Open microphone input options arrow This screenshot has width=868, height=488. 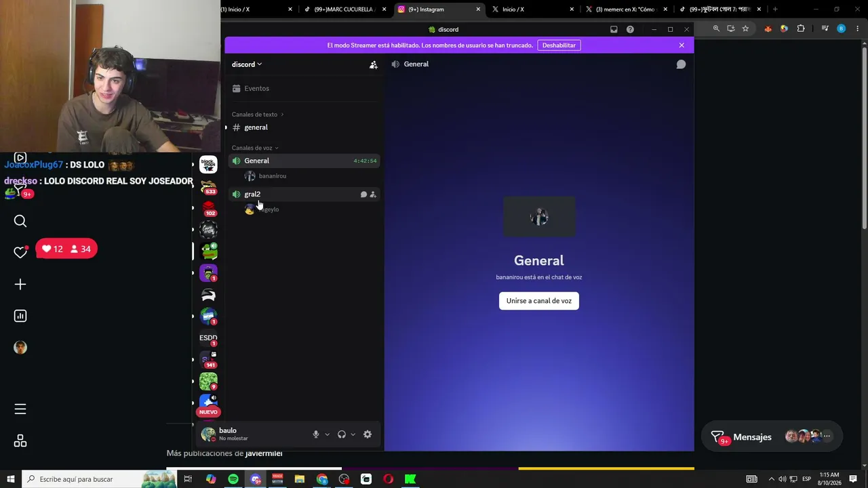[x=327, y=434]
